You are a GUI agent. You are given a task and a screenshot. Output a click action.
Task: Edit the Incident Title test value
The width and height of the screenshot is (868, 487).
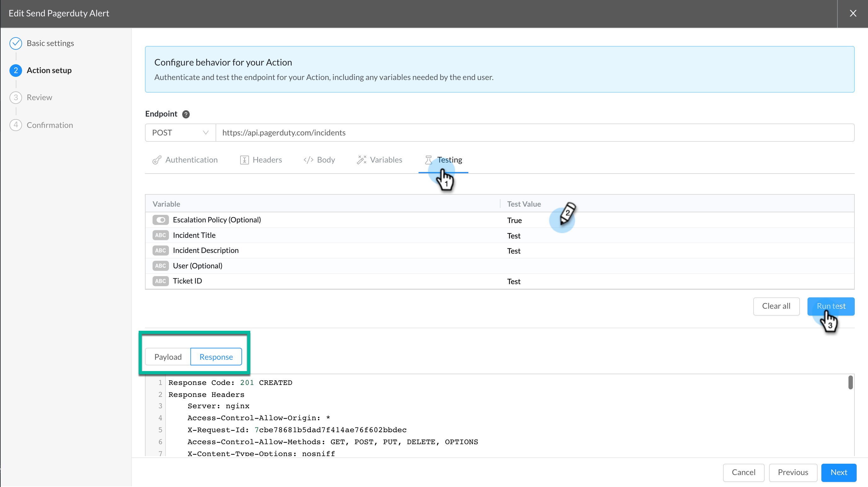(x=513, y=236)
